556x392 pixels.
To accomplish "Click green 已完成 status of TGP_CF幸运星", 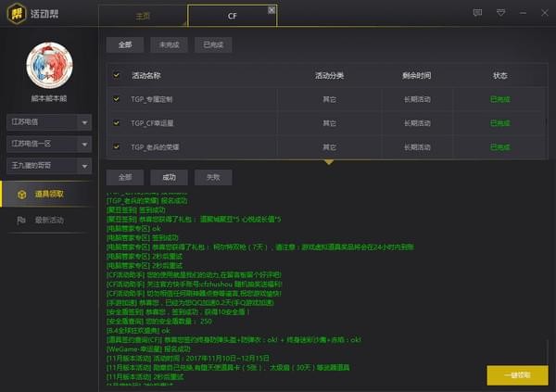I will (x=500, y=123).
